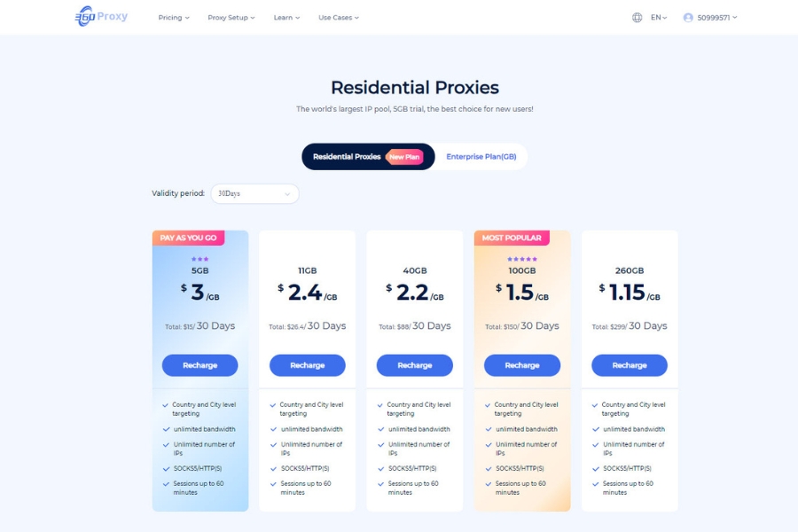Click the checkmark beside 11GB Sessions up to 60
The image size is (798, 532).
(273, 484)
